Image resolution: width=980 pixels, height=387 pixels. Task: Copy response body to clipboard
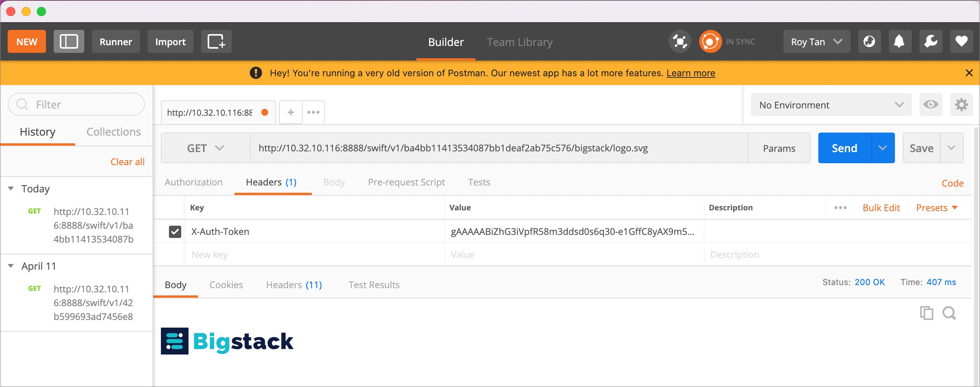926,313
